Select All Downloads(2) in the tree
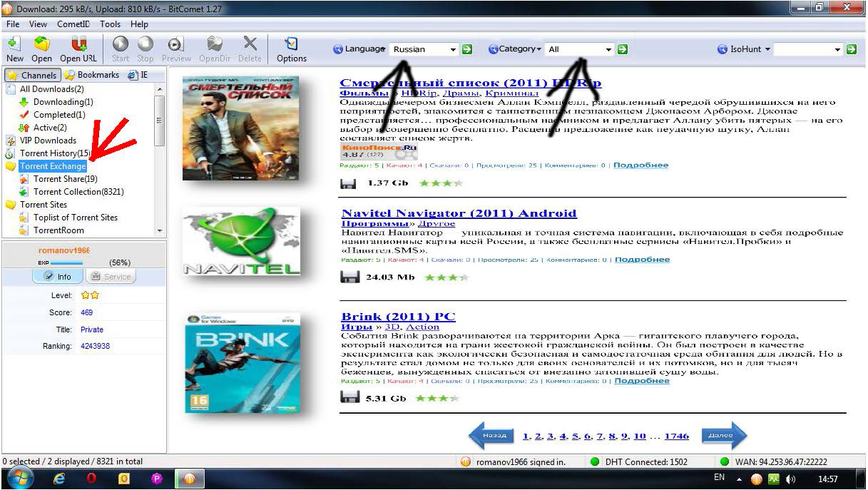 [x=51, y=89]
